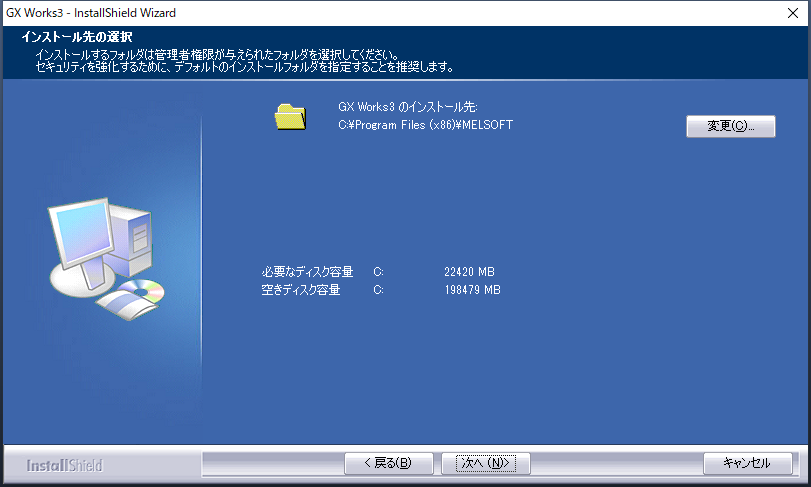Click the 22420 MB required space value
The image size is (811, 487).
[469, 272]
